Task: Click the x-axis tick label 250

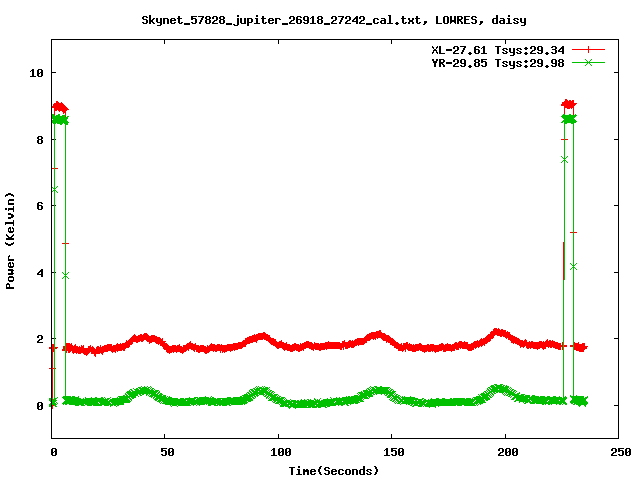Action: [x=620, y=452]
